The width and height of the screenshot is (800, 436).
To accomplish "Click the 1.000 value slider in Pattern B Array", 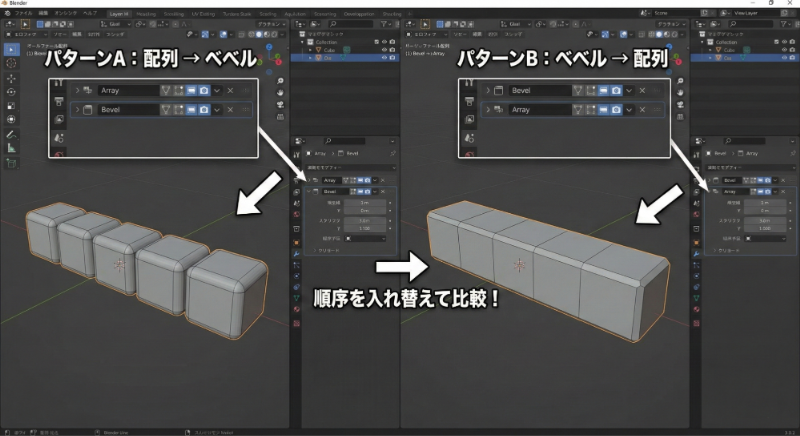I will 764,228.
